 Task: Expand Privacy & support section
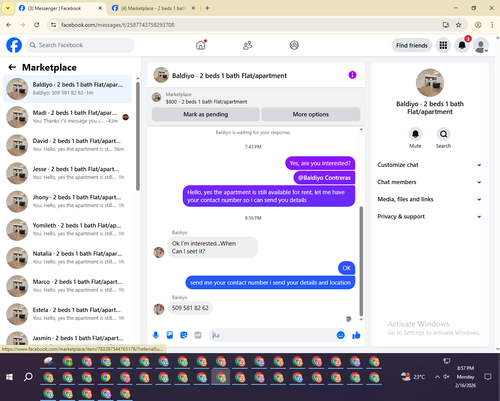tap(429, 217)
